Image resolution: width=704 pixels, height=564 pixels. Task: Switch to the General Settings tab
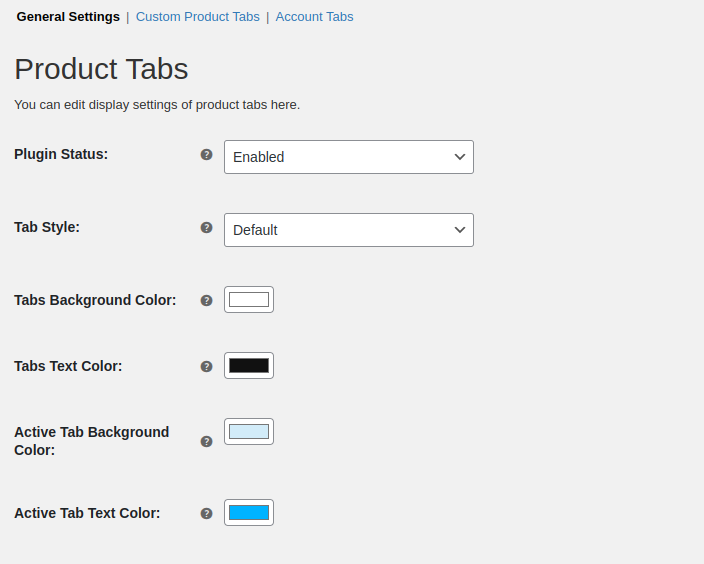point(68,17)
